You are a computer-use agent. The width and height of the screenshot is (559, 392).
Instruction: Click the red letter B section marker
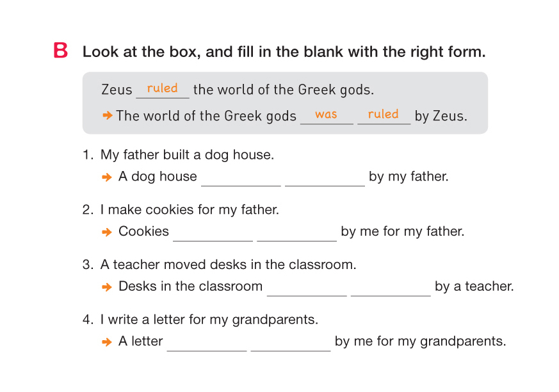click(x=61, y=51)
